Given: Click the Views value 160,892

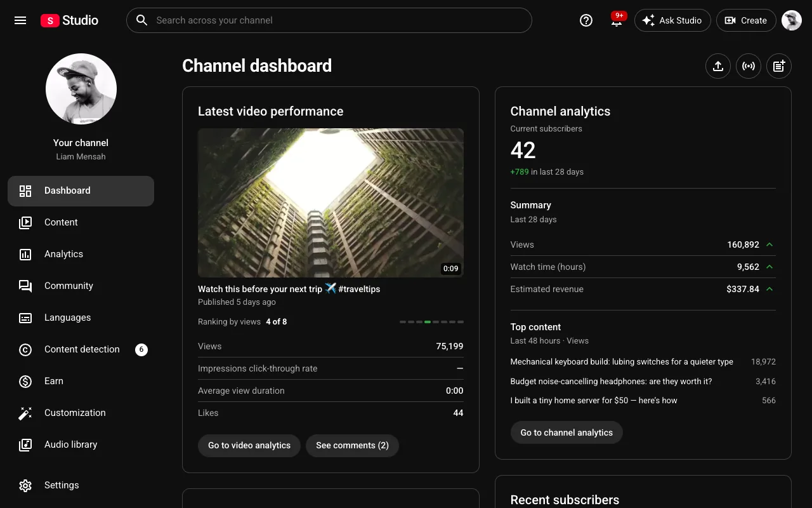Looking at the screenshot, I should [x=743, y=244].
